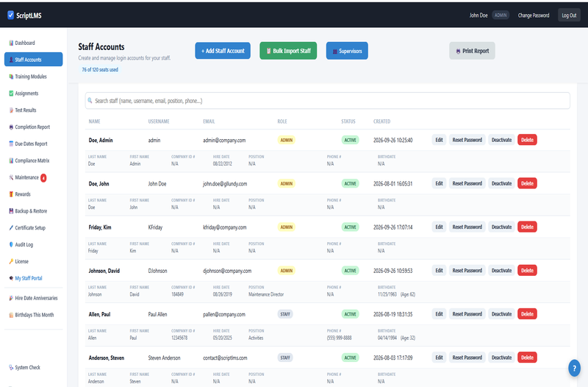Click the System Check stethoscope icon

point(11,367)
